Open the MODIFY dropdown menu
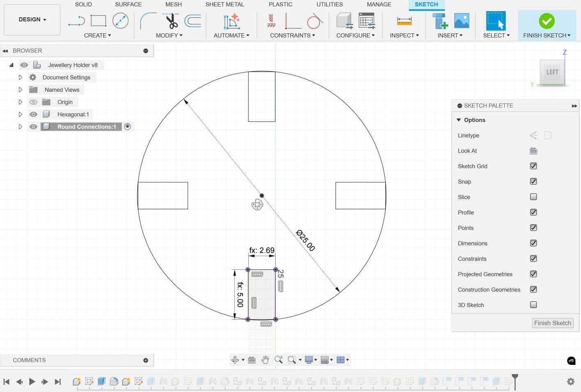Image resolution: width=581 pixels, height=392 pixels. 169,35
